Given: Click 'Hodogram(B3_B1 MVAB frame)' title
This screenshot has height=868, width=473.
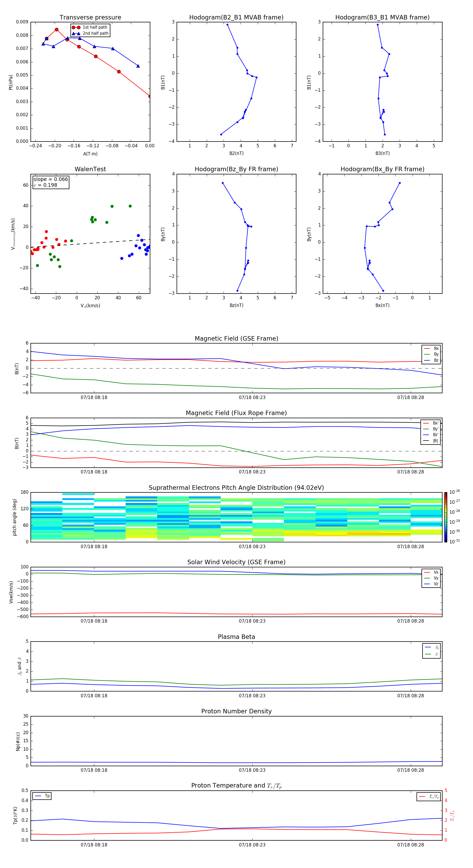Looking at the screenshot, I should click(382, 17).
